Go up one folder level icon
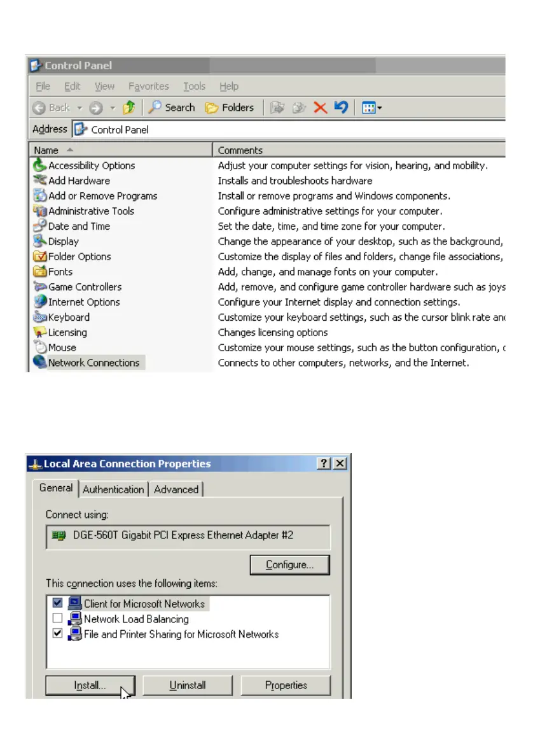 [128, 108]
